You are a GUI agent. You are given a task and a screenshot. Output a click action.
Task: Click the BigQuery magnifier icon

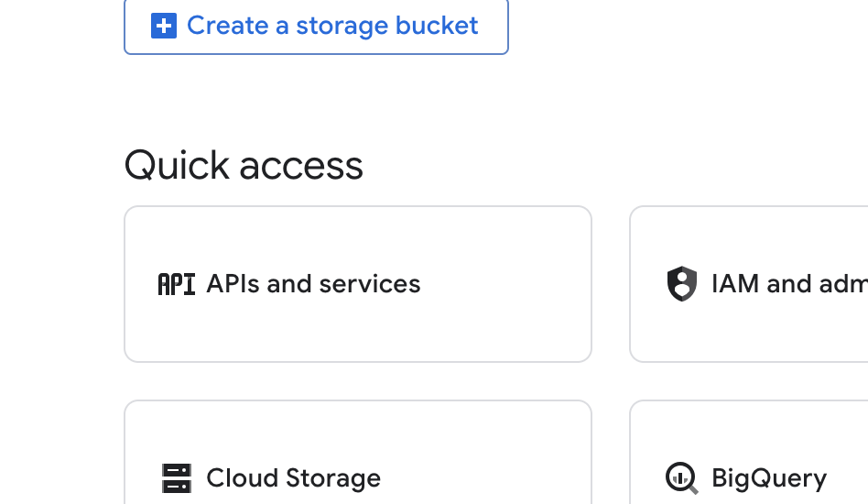point(681,478)
